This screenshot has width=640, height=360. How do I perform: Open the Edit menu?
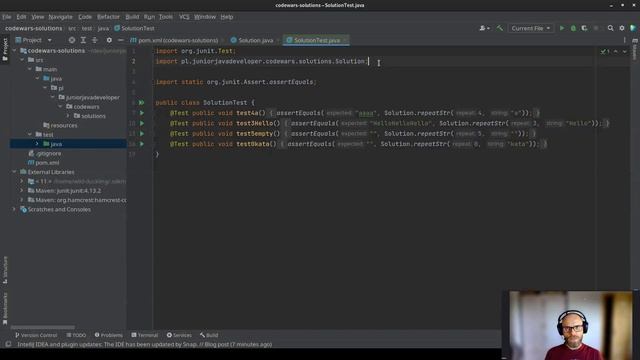tap(21, 17)
